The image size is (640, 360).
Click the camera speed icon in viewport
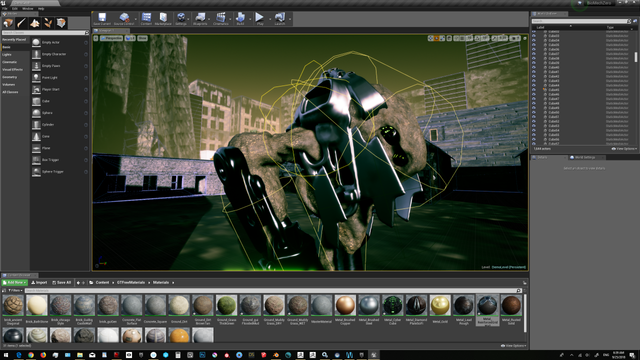pos(514,38)
